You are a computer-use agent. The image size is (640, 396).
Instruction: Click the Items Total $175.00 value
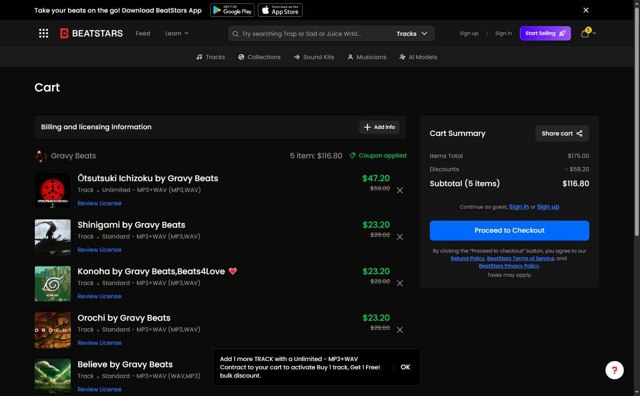click(x=578, y=156)
